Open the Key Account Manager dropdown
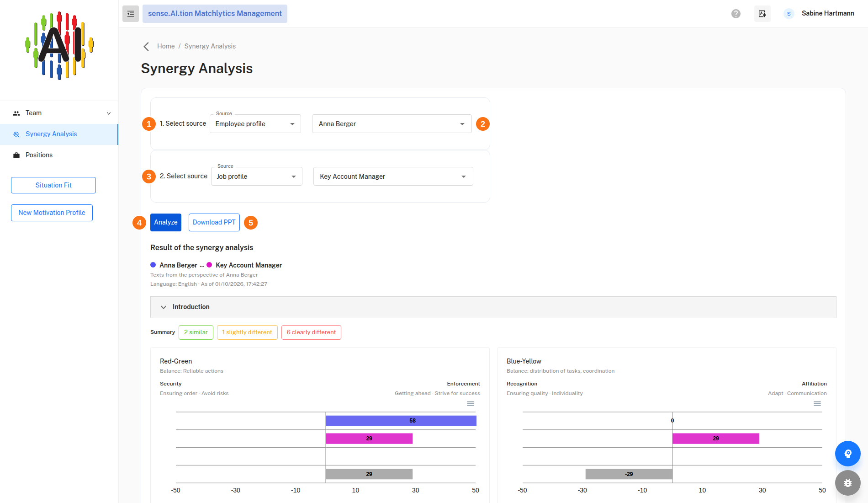The height and width of the screenshot is (503, 868). [393, 177]
